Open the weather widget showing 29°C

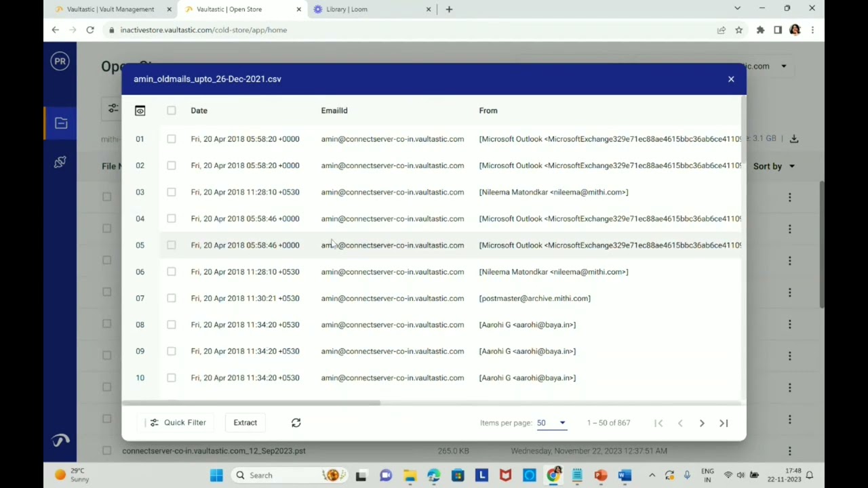click(71, 475)
